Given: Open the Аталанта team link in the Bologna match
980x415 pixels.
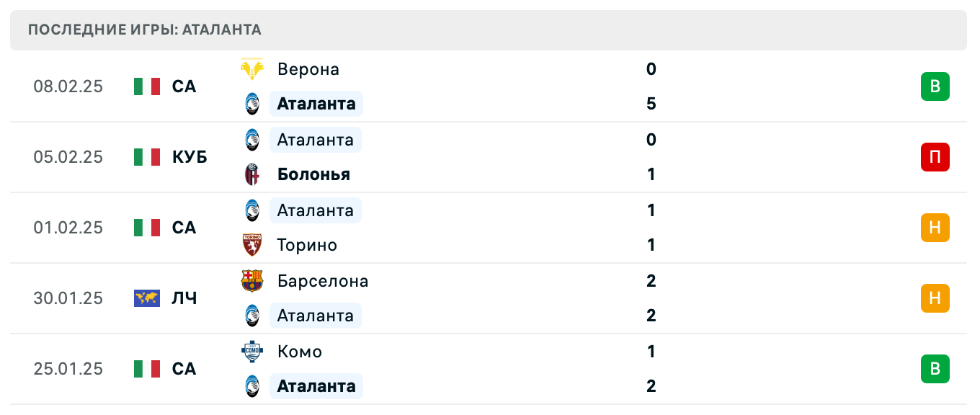Looking at the screenshot, I should point(316,140).
